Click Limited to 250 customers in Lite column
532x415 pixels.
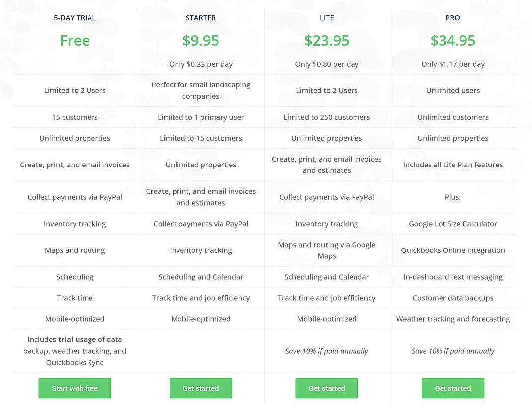pos(327,117)
